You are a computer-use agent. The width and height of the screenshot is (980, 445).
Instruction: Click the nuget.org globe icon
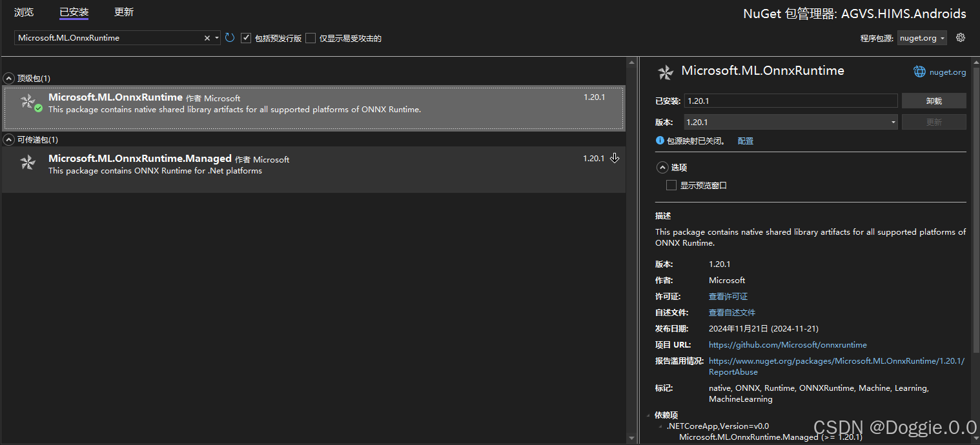[x=919, y=72]
